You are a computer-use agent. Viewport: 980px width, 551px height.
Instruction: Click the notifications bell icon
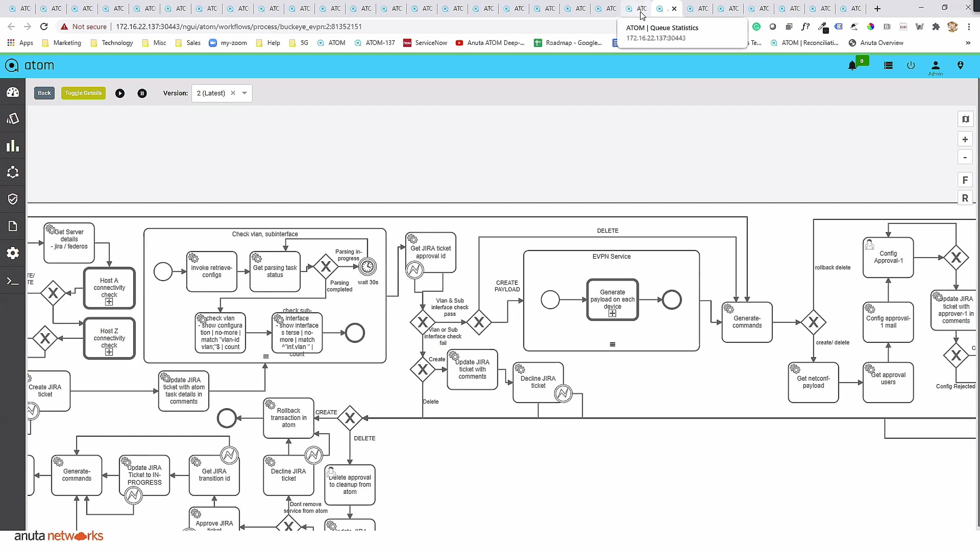click(x=852, y=66)
